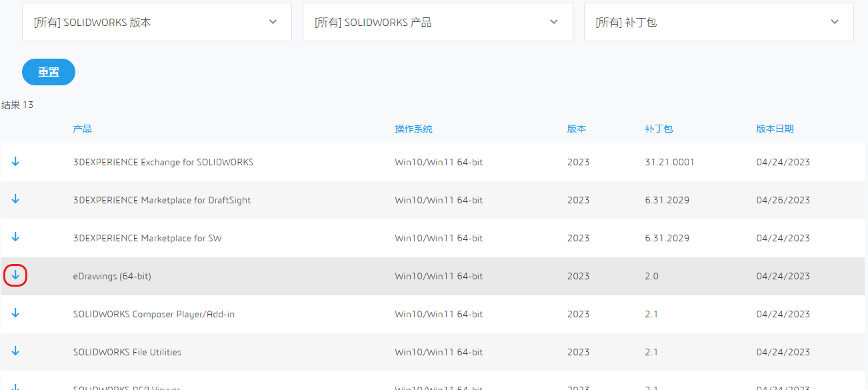The image size is (868, 390).
Task: Click 6.31.2029 in DraftSight row
Action: coord(667,200)
